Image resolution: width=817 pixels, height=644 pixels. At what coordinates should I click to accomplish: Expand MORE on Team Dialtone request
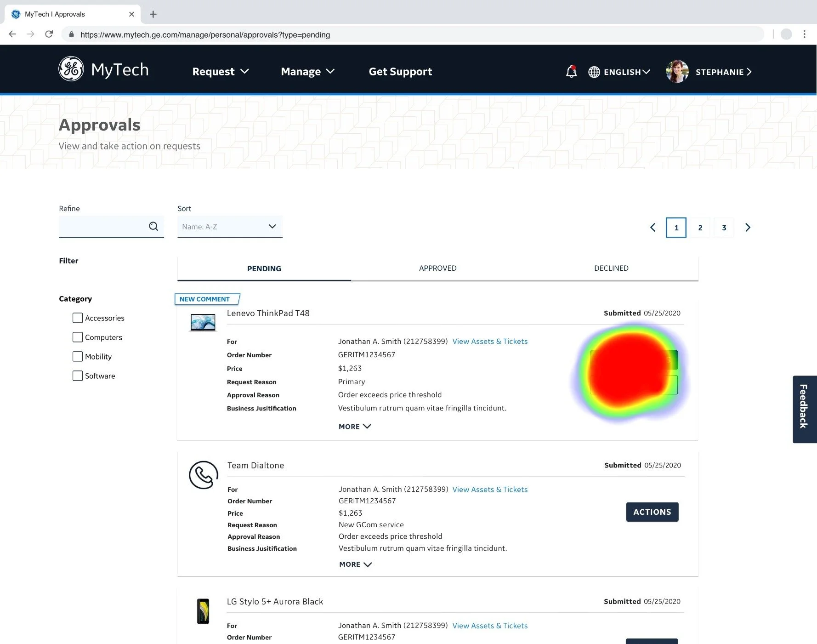point(355,564)
